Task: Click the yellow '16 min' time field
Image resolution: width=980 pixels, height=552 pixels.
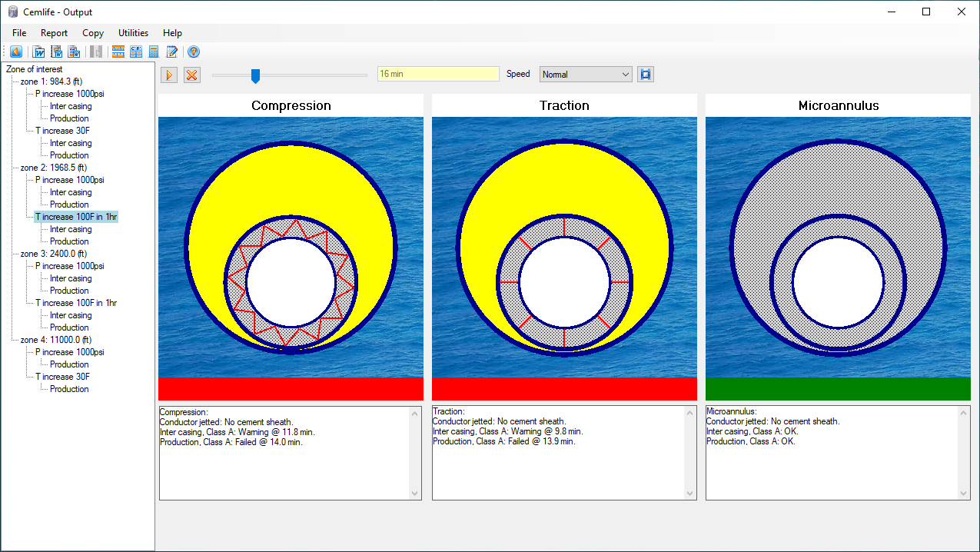Action: 438,74
